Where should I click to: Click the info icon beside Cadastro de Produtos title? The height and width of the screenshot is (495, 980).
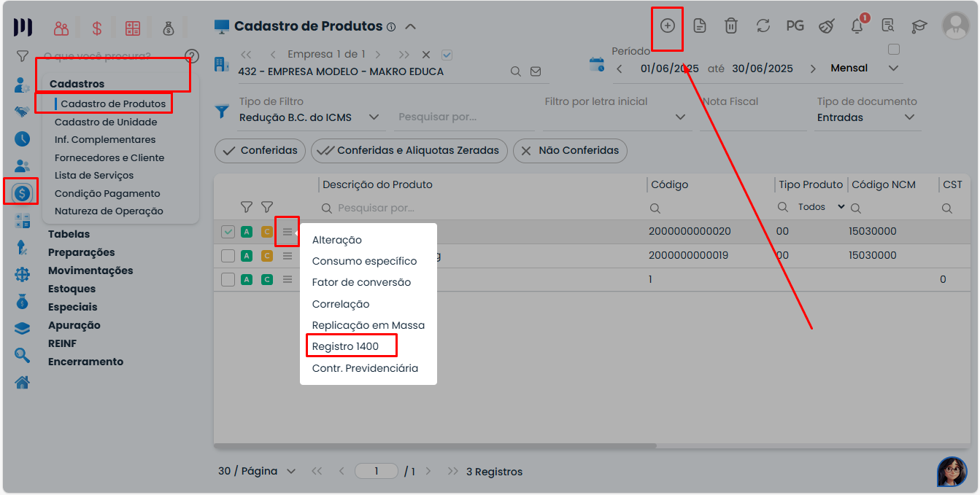[x=391, y=27]
